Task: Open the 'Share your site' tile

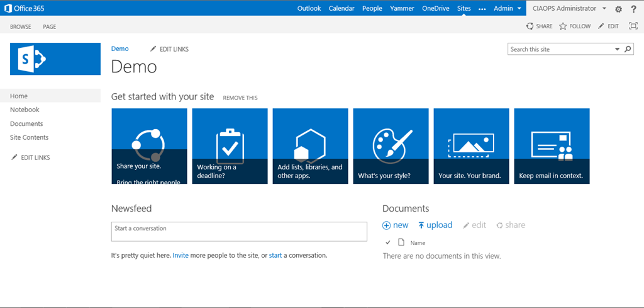Action: point(149,146)
